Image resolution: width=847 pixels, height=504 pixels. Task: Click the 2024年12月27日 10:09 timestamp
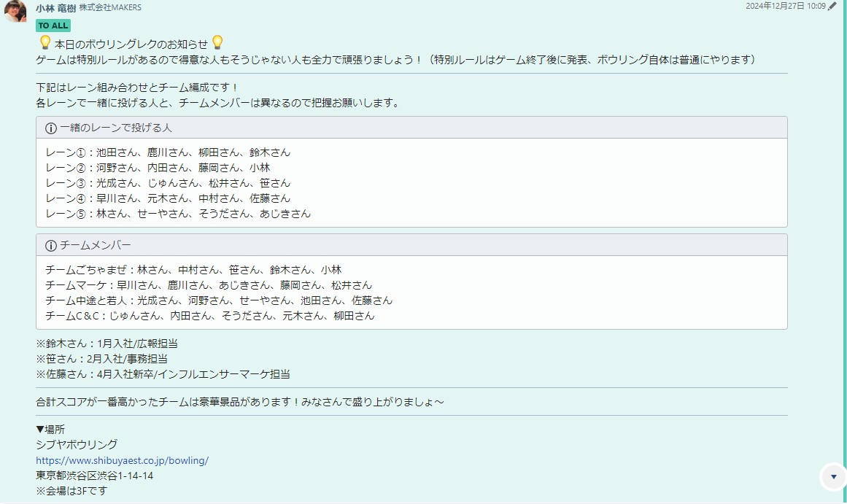pyautogui.click(x=786, y=6)
